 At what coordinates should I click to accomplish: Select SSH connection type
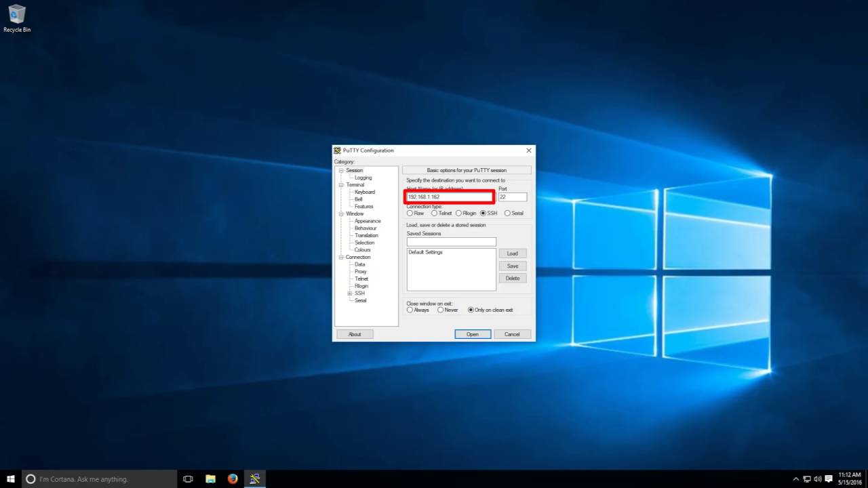pyautogui.click(x=489, y=213)
